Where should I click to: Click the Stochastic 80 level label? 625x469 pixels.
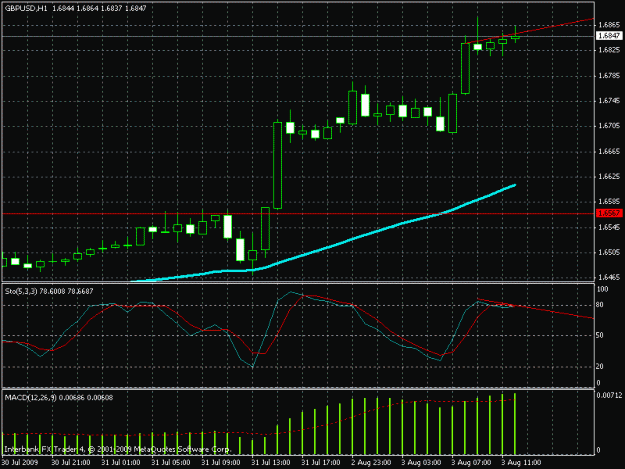pos(599,305)
